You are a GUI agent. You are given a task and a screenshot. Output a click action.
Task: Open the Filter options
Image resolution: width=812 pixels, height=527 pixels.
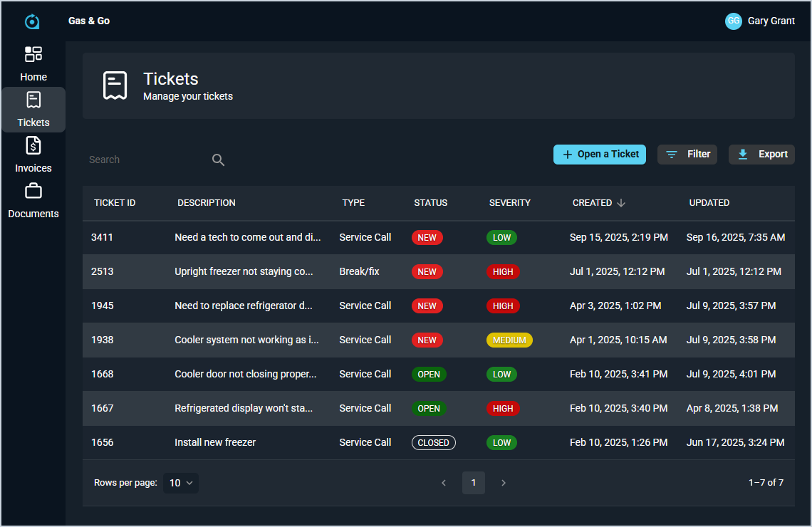(x=687, y=155)
